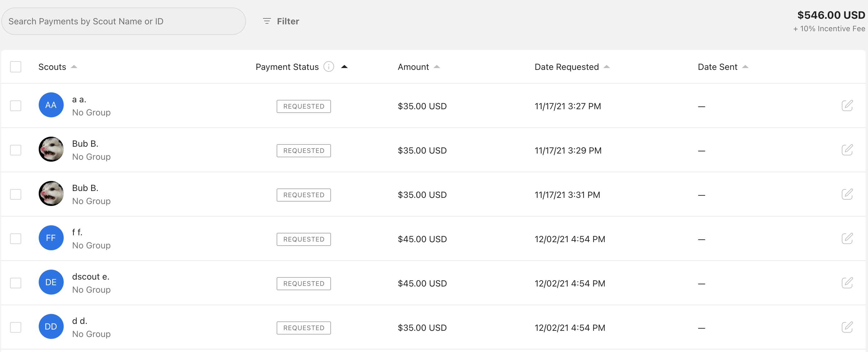Sort by Date Requested arrow
This screenshot has width=868, height=352.
(607, 67)
